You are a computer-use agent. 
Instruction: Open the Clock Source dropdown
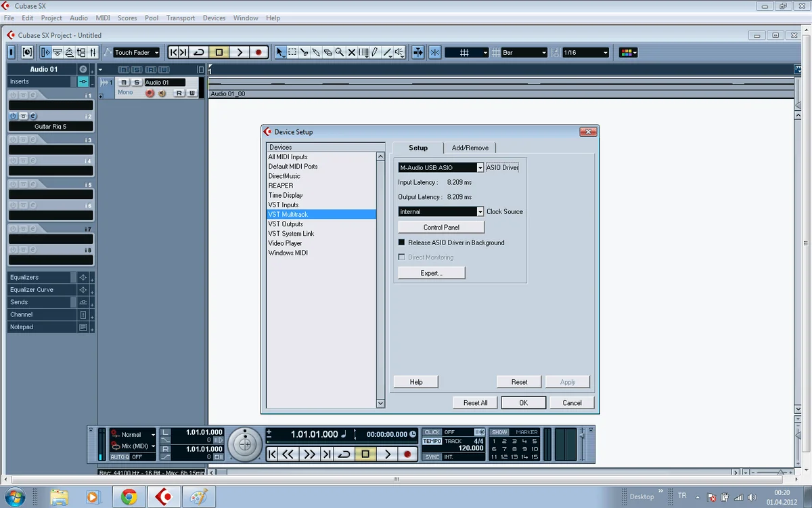441,212
